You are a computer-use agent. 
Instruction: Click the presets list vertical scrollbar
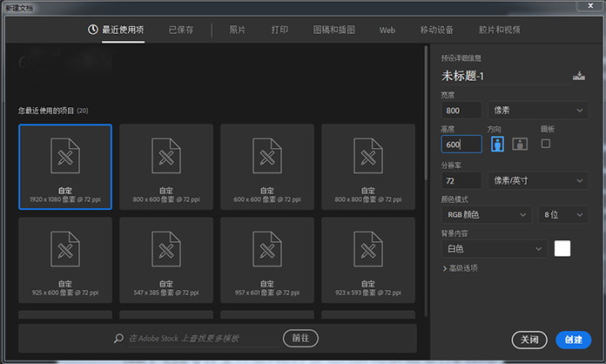(426, 113)
